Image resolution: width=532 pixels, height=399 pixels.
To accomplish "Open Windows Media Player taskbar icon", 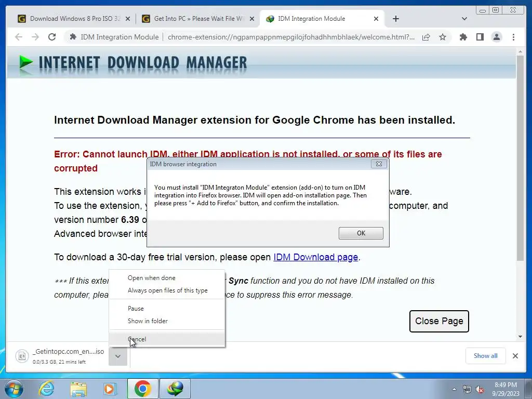I will (x=110, y=389).
